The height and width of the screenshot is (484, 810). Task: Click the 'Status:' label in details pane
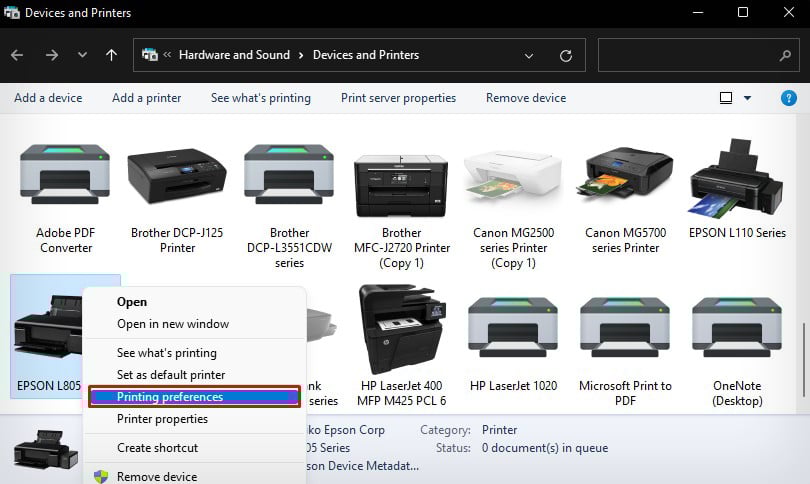point(453,448)
